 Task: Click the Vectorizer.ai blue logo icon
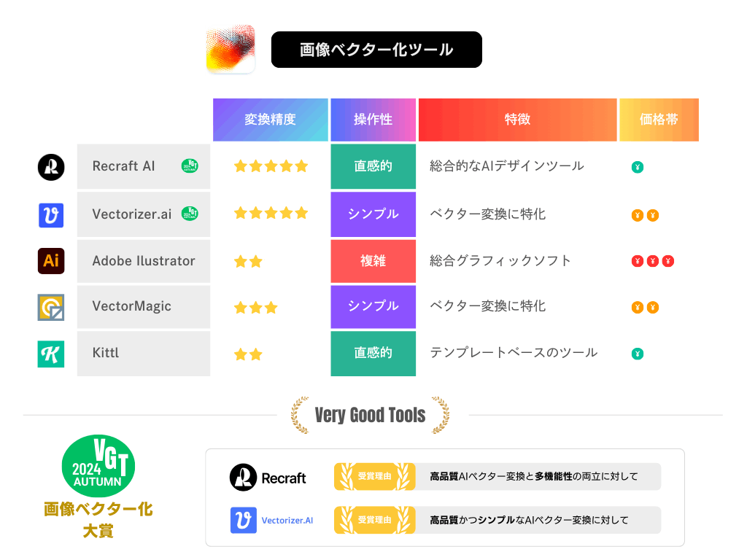click(x=51, y=215)
